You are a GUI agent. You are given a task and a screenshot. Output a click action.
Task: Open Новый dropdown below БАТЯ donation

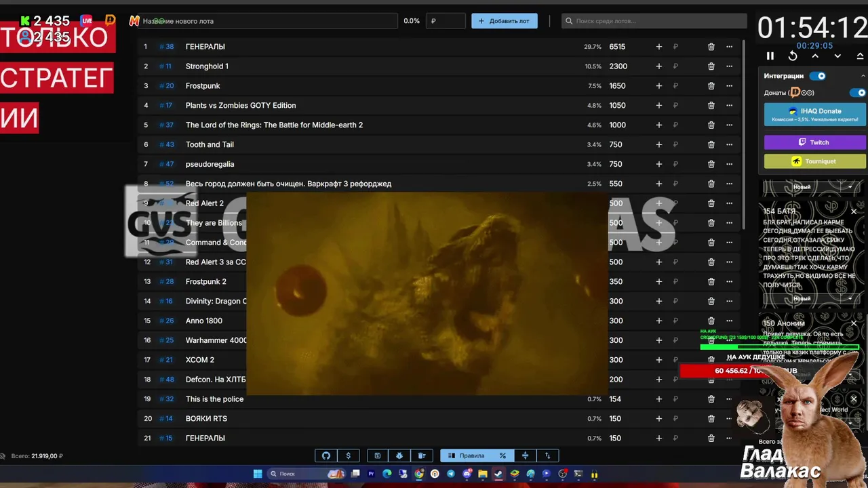[812, 299]
